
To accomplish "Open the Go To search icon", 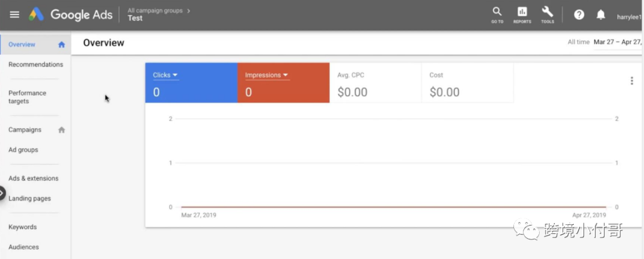I will (x=497, y=15).
